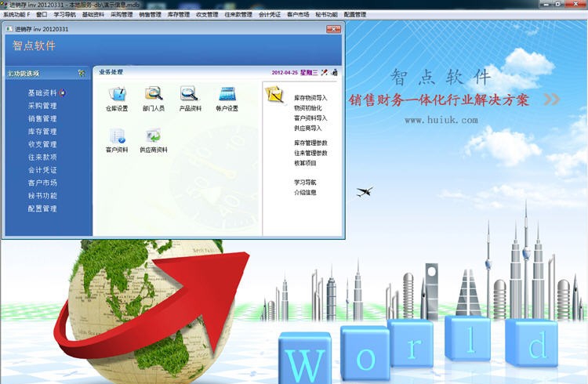
Task: Open the 学习导航 menu in menu bar
Action: point(64,15)
